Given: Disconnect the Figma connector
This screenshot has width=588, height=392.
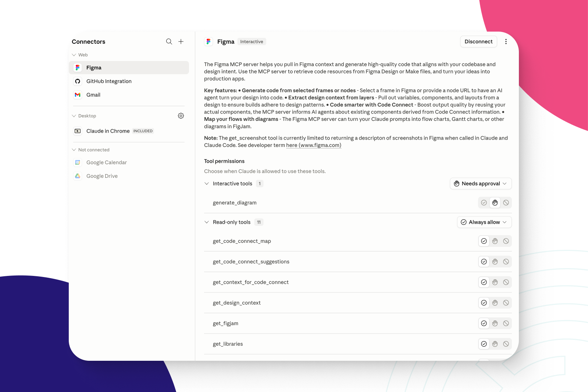Looking at the screenshot, I should tap(478, 42).
